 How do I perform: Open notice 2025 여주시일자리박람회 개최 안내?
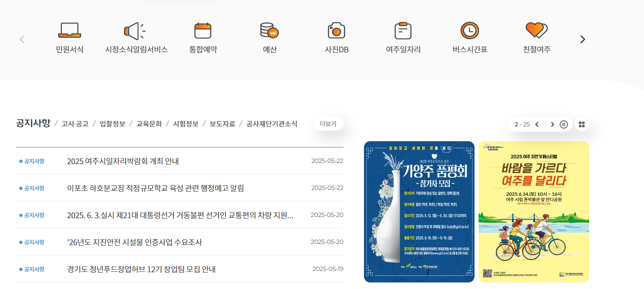[123, 161]
